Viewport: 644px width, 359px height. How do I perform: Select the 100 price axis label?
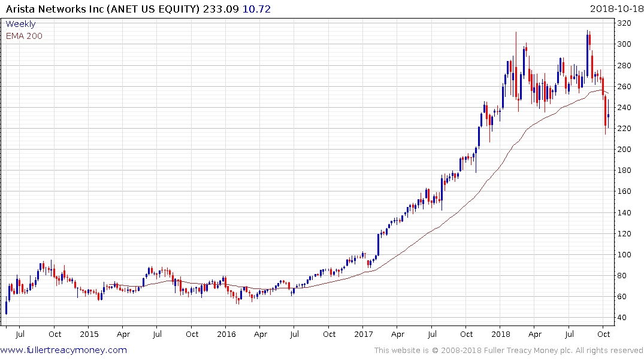(624, 255)
